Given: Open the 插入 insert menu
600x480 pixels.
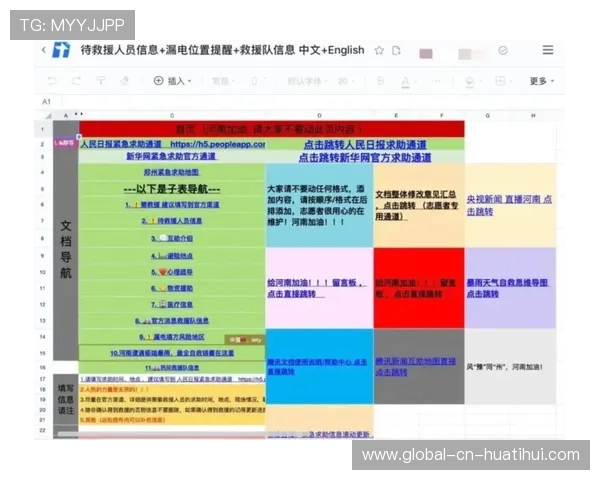Looking at the screenshot, I should tap(172, 81).
